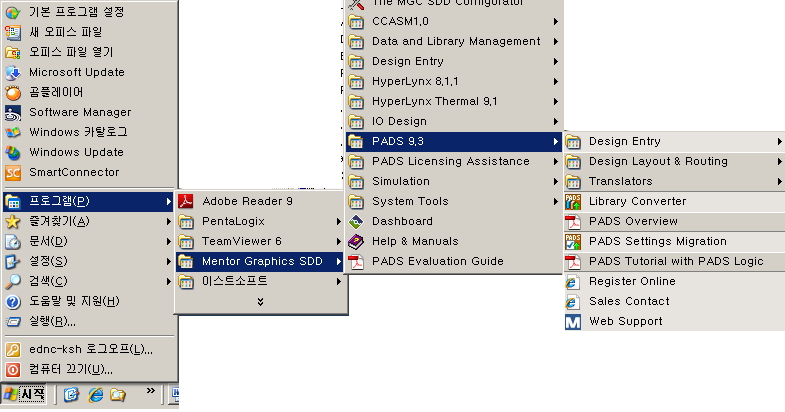
Task: Click the PADS Tutorial PDF icon
Action: pyautogui.click(x=573, y=262)
